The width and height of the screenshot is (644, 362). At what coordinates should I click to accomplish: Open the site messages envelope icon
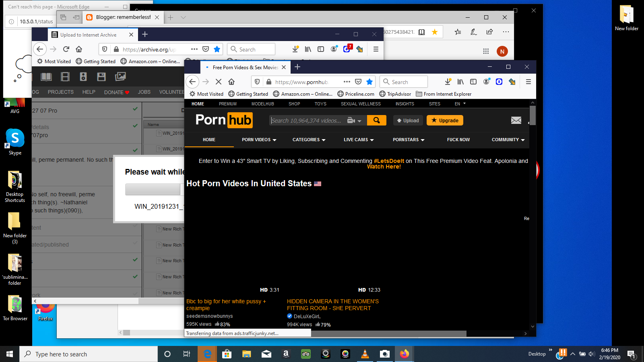[x=516, y=120]
